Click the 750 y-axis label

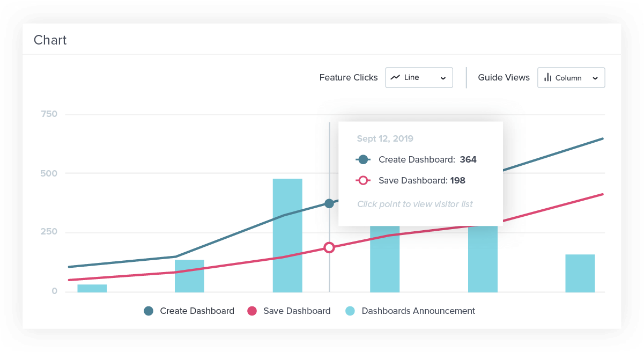(x=49, y=114)
